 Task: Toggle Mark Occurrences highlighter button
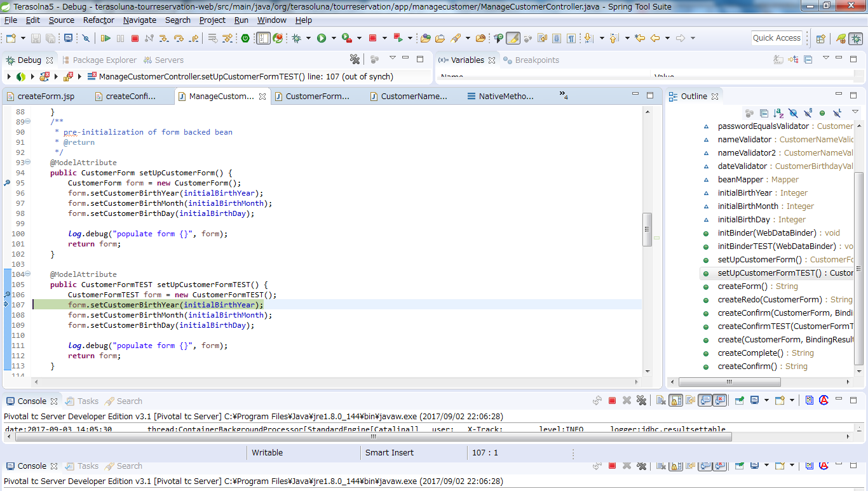[513, 38]
